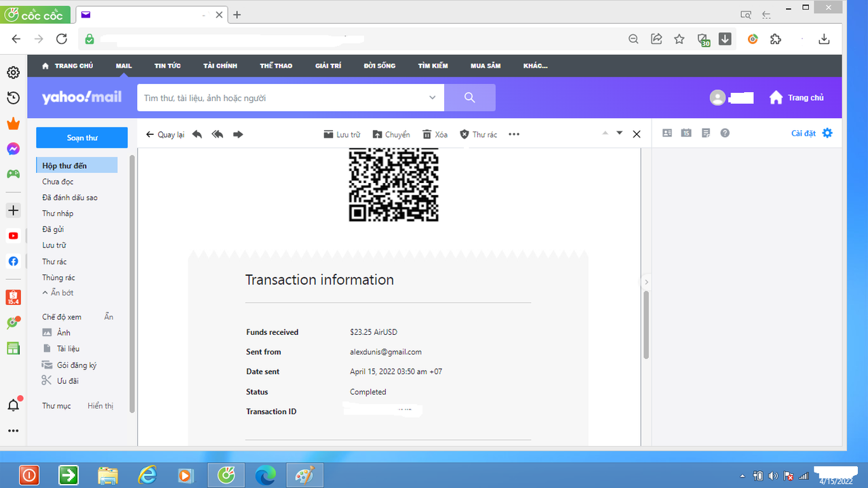Expand search options dropdown arrow
Image resolution: width=868 pixels, height=488 pixels.
(x=432, y=98)
